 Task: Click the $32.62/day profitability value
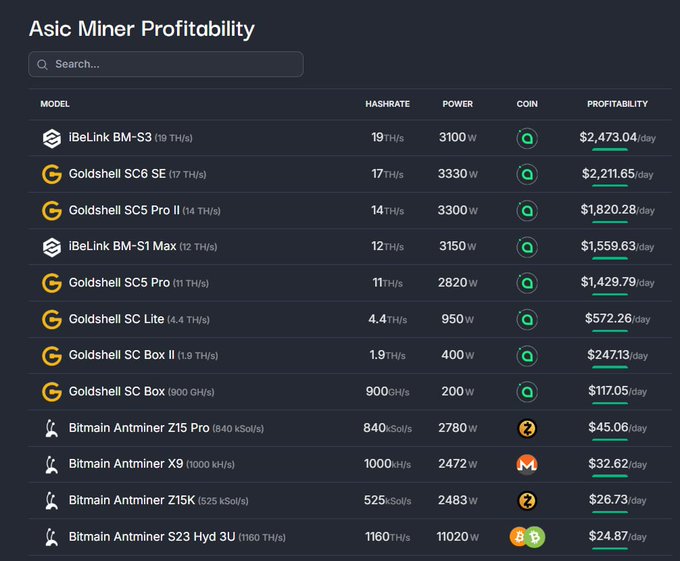(x=618, y=464)
